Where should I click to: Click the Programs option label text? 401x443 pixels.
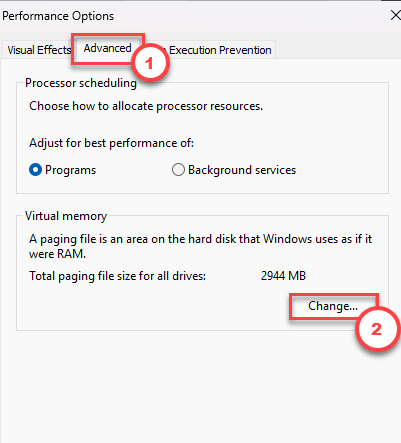pyautogui.click(x=70, y=170)
